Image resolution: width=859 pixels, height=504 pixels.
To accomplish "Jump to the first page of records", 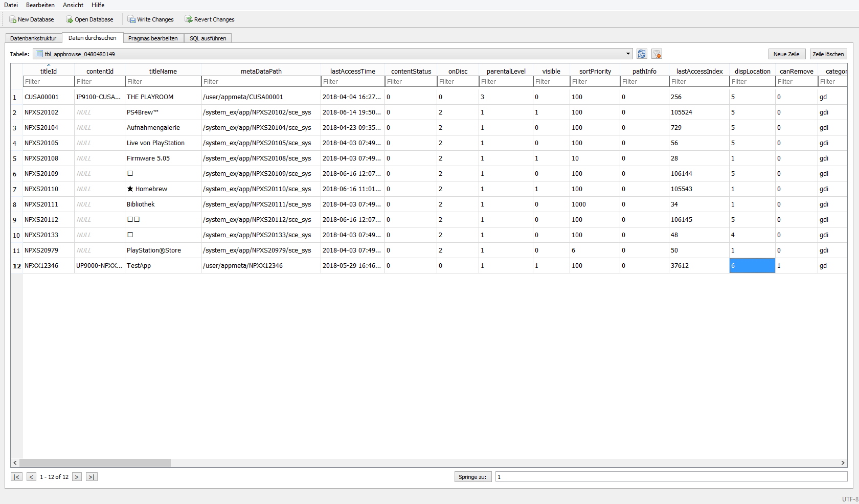I will (16, 477).
